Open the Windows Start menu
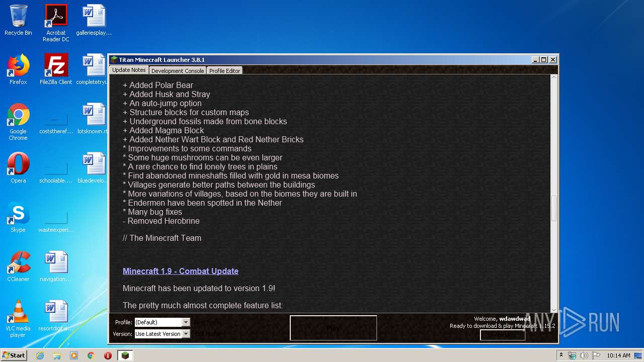 14,355
